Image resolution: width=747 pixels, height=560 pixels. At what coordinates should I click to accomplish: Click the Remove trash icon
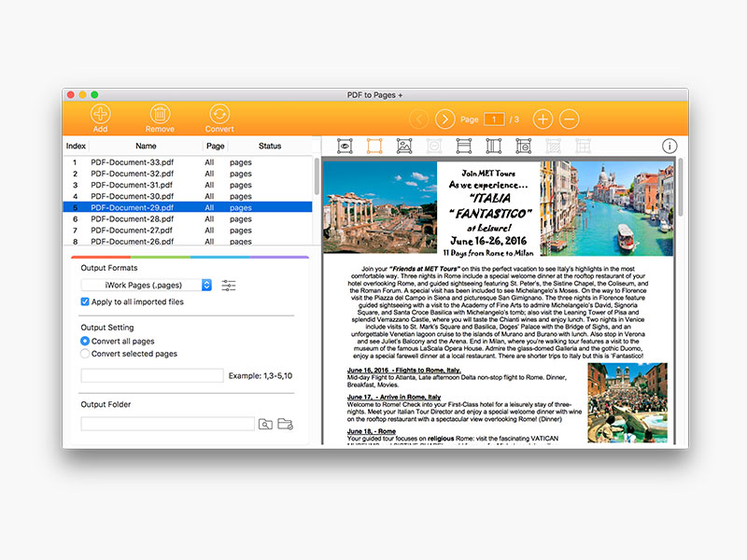[160, 114]
